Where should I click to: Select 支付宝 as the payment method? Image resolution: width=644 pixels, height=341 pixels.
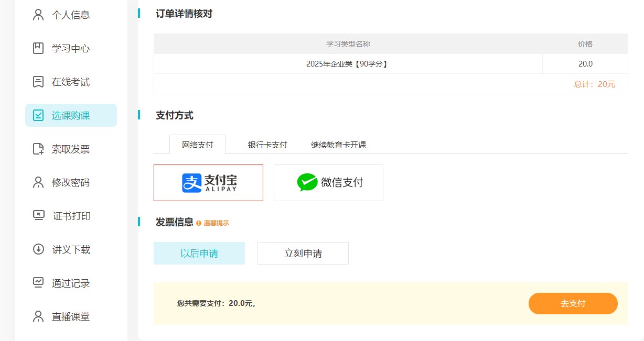pos(208,182)
